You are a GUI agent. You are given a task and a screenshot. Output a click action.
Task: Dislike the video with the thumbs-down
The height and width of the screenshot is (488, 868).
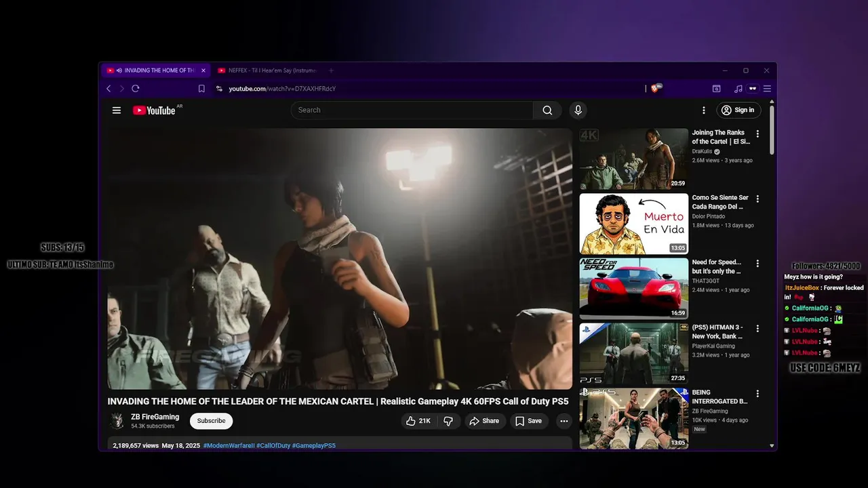point(448,421)
